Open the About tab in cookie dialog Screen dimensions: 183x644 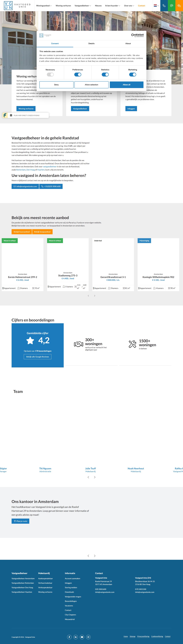click(x=128, y=44)
